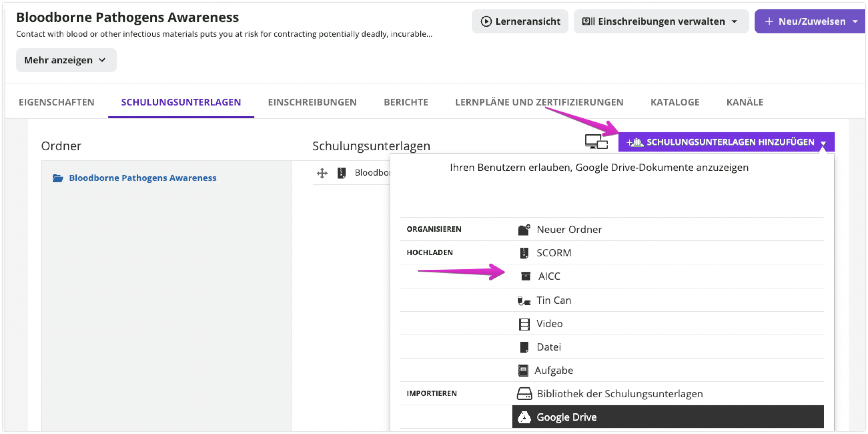Open Lernpläne und Zertifizierungen tab

point(539,102)
